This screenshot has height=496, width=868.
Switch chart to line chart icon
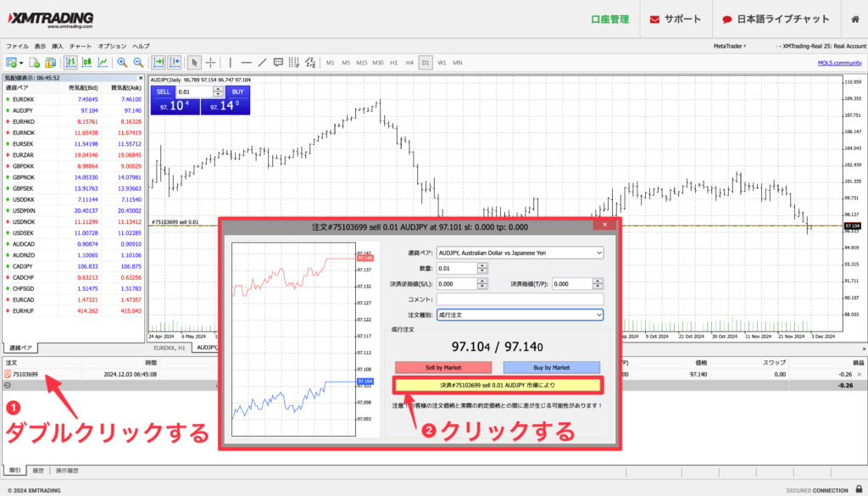click(x=102, y=62)
